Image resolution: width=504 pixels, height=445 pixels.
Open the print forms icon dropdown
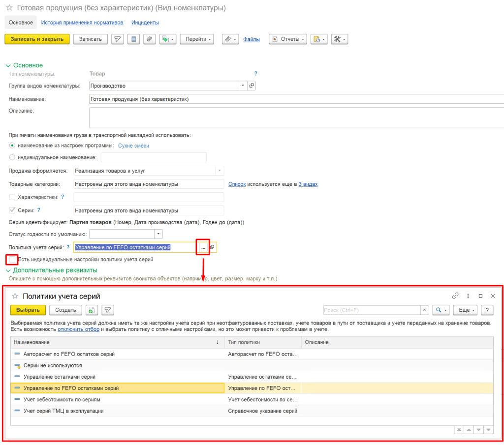point(319,39)
